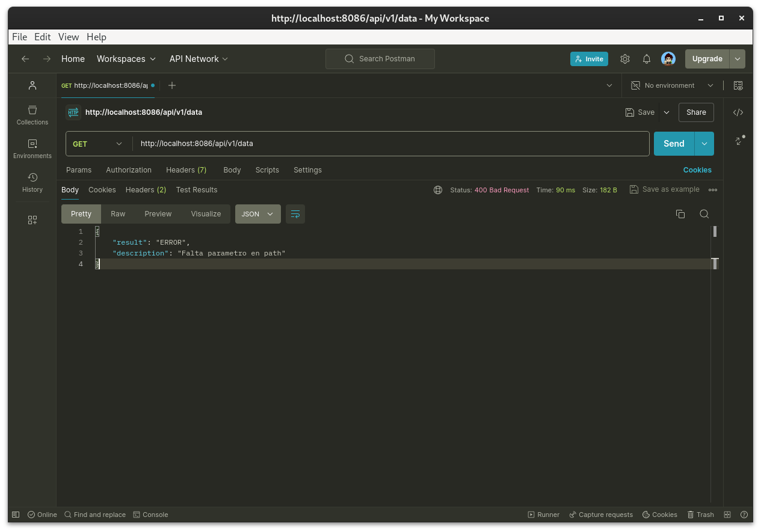Click the response vertical scrollbar handle
Image resolution: width=761 pixels, height=532 pixels.
[x=715, y=231]
